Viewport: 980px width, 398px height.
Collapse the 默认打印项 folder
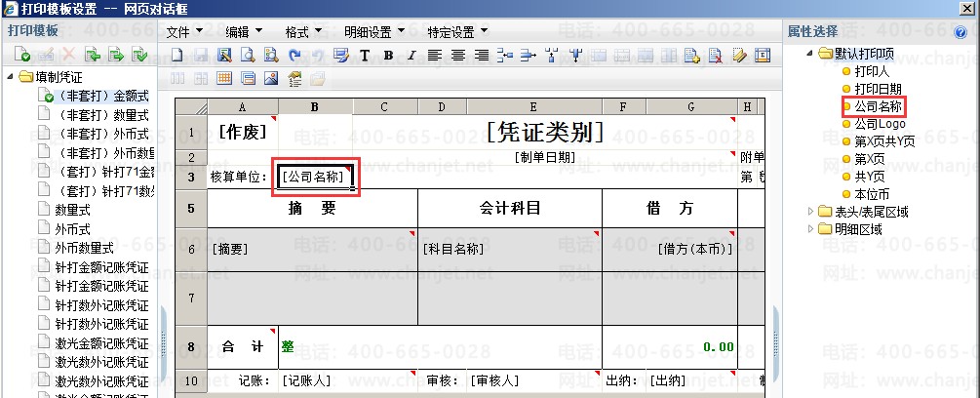(x=809, y=53)
